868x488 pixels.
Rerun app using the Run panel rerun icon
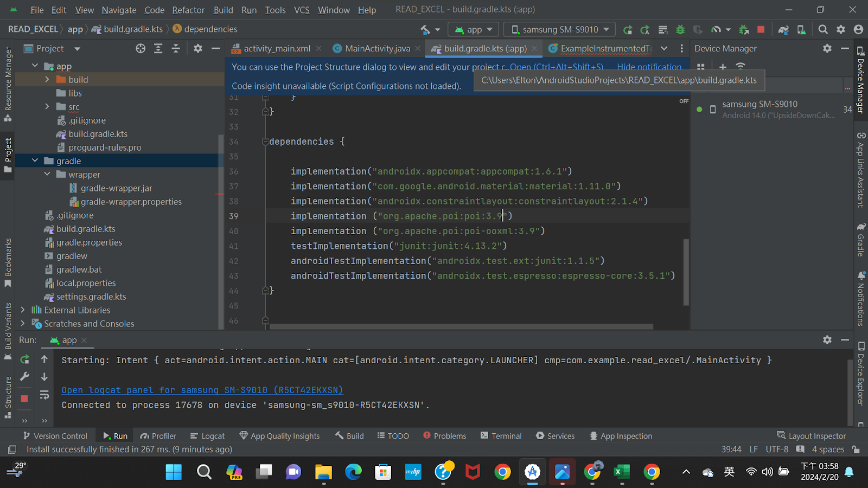(x=25, y=359)
